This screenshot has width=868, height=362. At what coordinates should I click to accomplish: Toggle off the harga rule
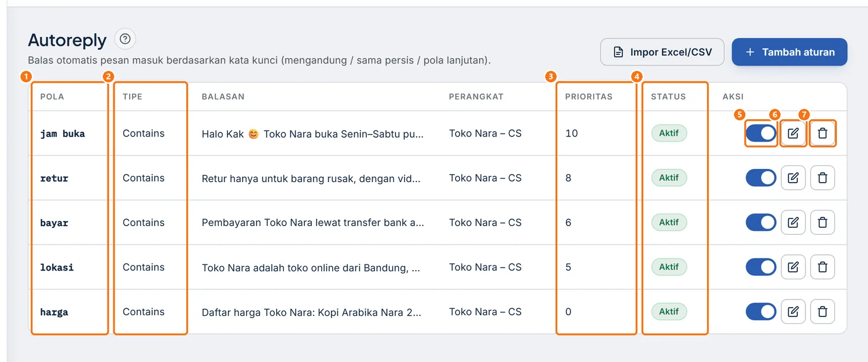click(761, 312)
